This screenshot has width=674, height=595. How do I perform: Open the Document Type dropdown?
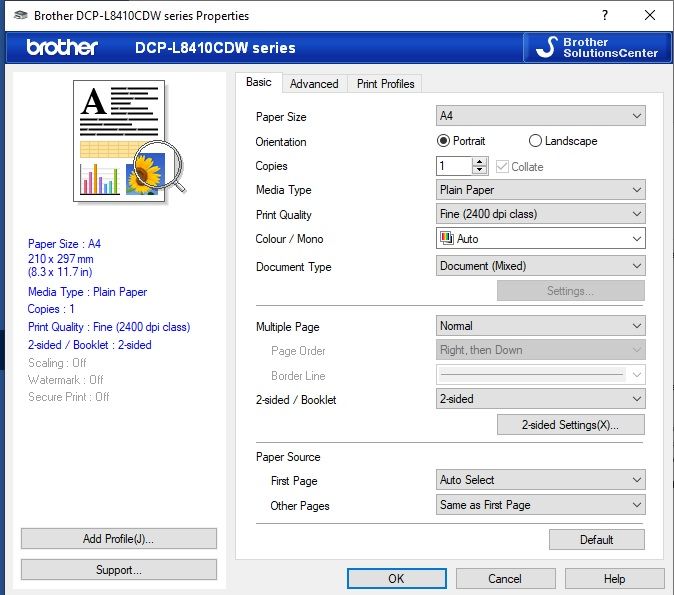tap(540, 266)
